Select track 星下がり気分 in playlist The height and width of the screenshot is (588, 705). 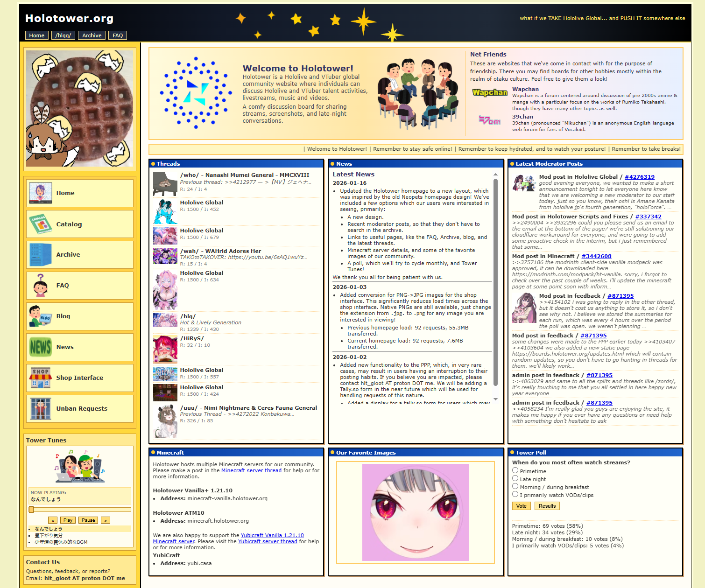[49, 535]
